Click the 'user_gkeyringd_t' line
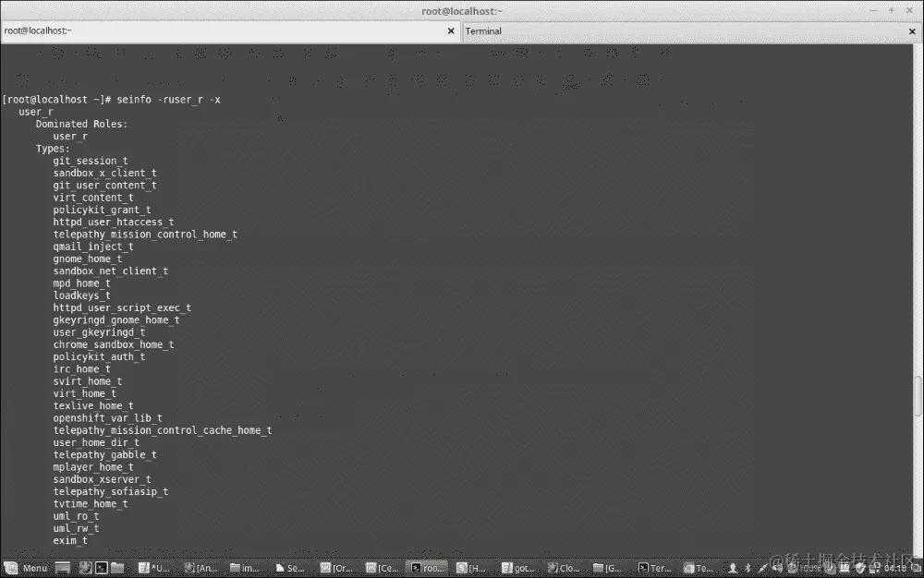Screen dimensions: 924x578 (99, 332)
